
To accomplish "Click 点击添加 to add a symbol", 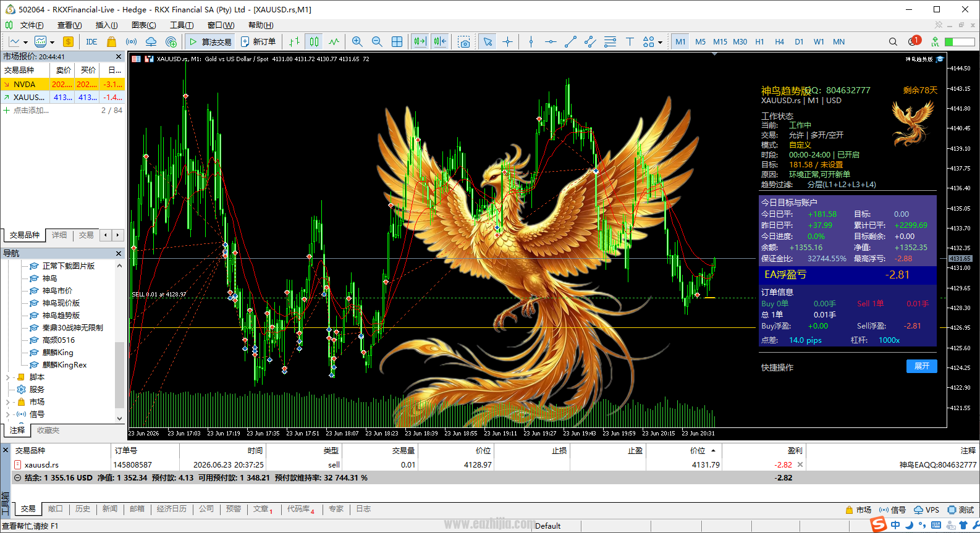I will pos(31,111).
